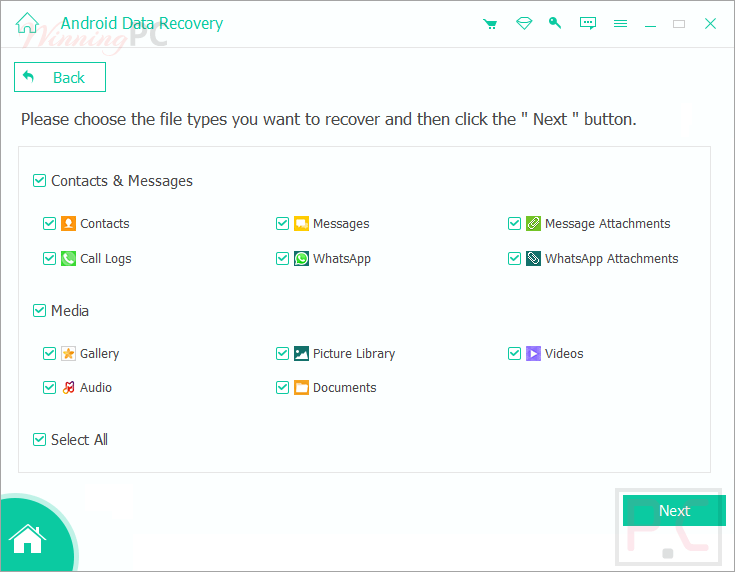This screenshot has height=572, width=735.
Task: Go back with the Back button
Action: click(x=60, y=77)
